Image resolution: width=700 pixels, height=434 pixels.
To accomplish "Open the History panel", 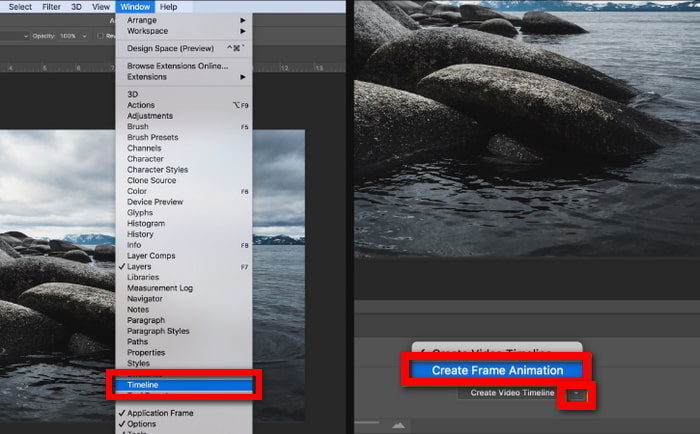I will [184, 234].
